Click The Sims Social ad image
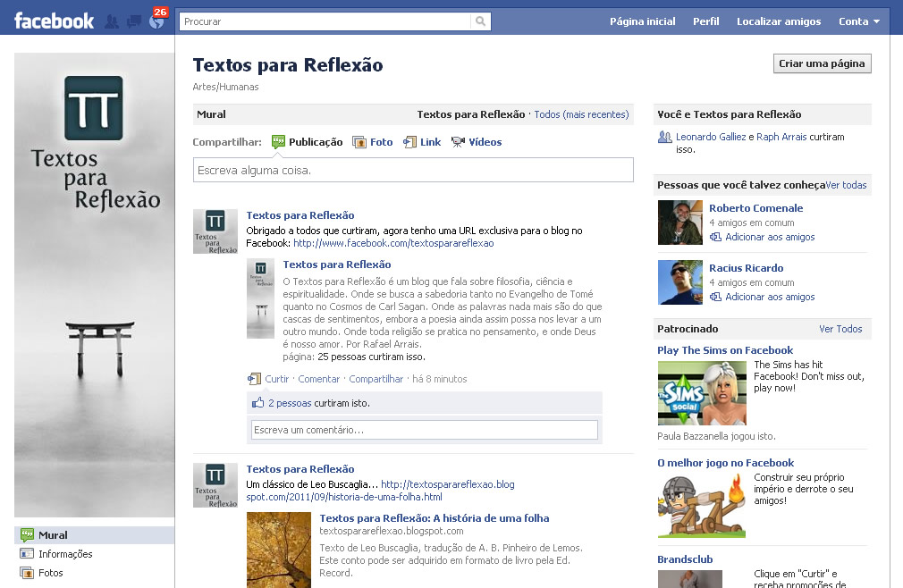The image size is (903, 588). (x=702, y=393)
